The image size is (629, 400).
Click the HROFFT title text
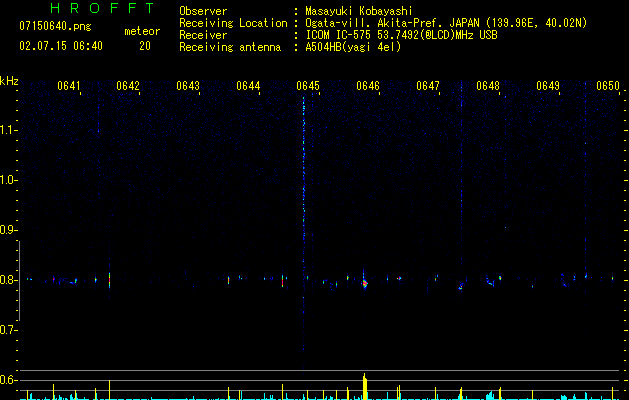(x=103, y=8)
